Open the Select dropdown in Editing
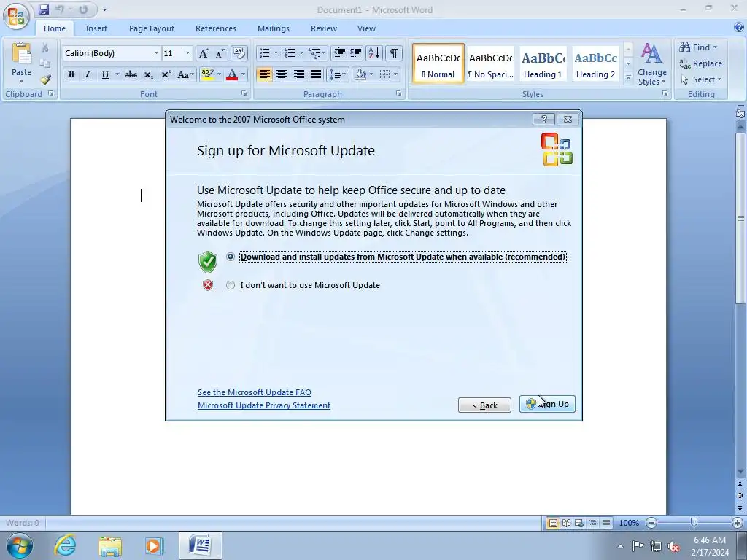This screenshot has height=560, width=747. click(x=701, y=79)
